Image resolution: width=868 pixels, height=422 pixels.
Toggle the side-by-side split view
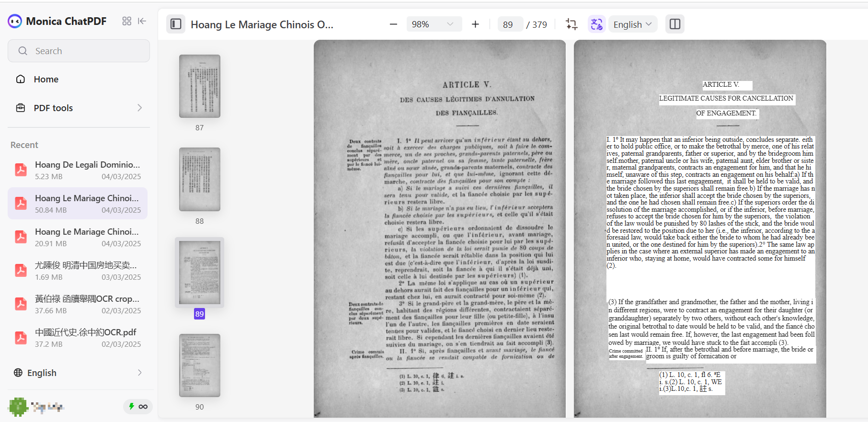(674, 24)
